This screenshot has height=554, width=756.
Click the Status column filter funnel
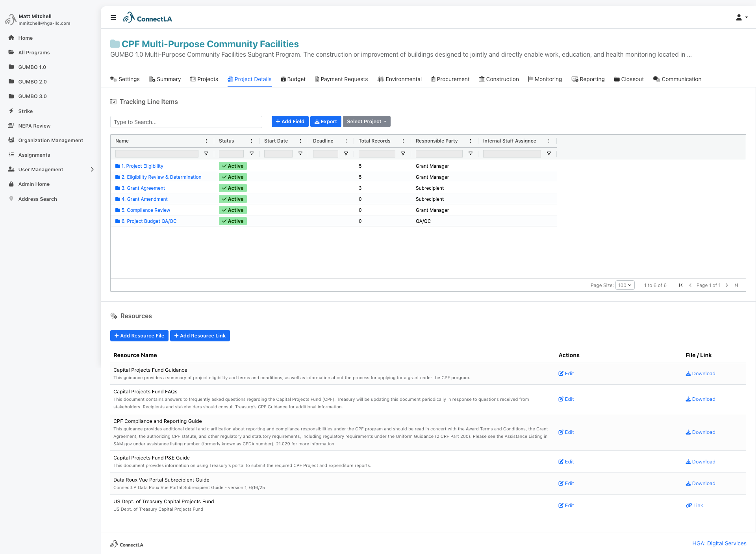[252, 154]
